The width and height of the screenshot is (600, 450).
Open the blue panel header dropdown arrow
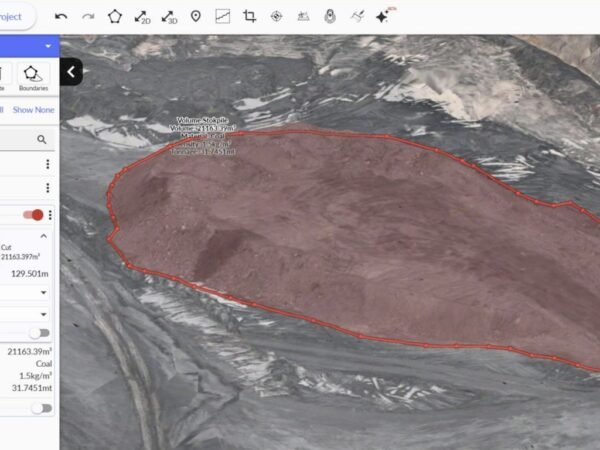tap(47, 46)
